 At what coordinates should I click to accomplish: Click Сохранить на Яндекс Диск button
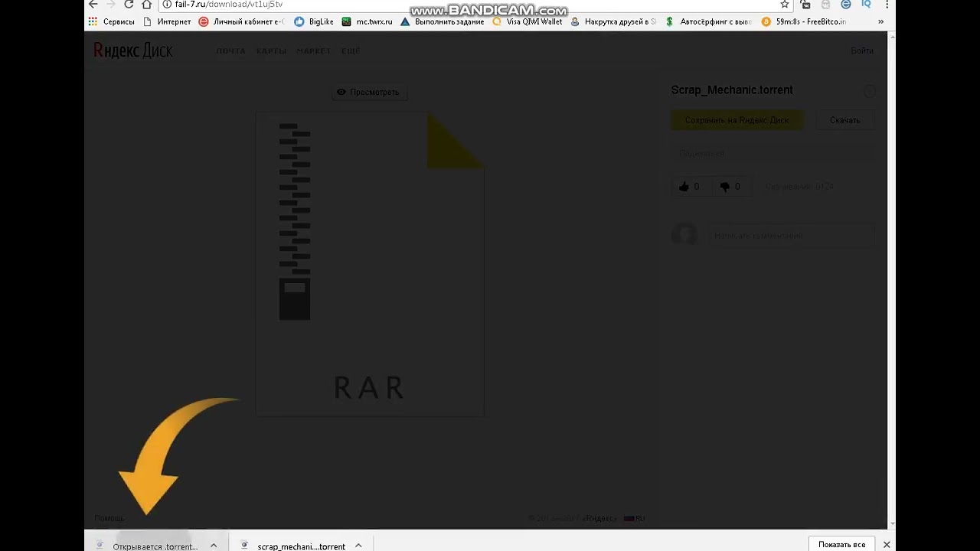pyautogui.click(x=737, y=120)
